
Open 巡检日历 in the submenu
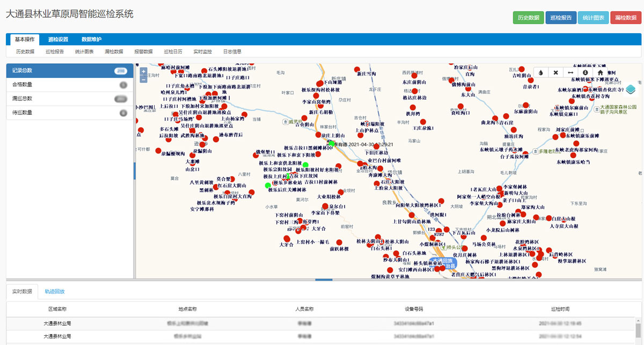coord(173,52)
